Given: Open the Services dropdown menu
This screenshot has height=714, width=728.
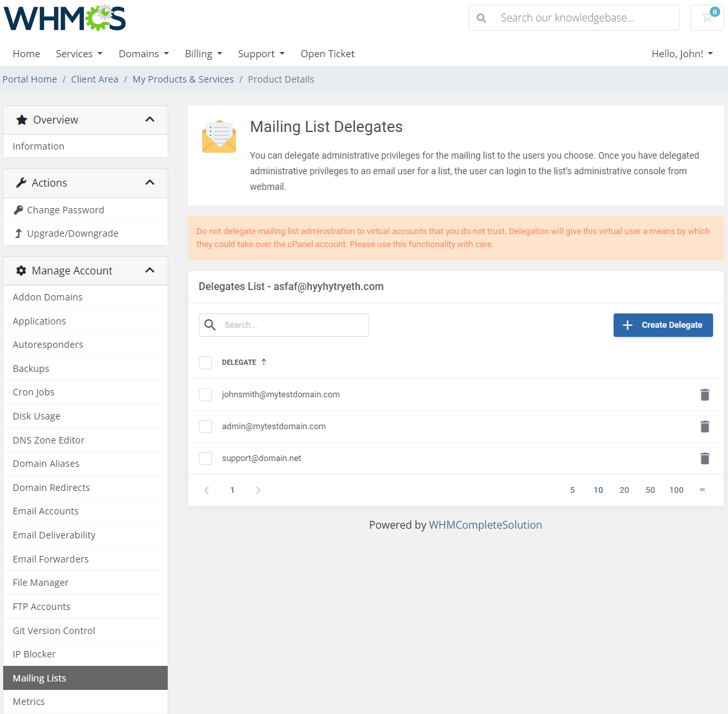Looking at the screenshot, I should coord(79,54).
